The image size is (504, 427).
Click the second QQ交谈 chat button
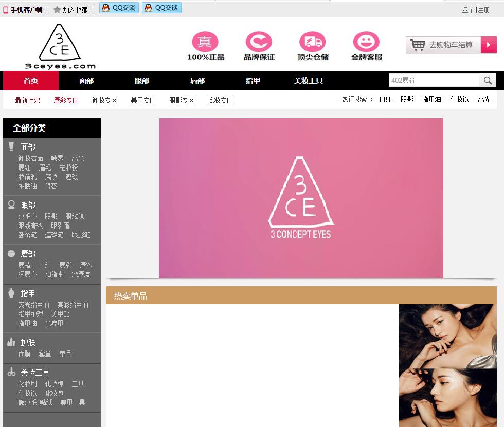(x=161, y=8)
